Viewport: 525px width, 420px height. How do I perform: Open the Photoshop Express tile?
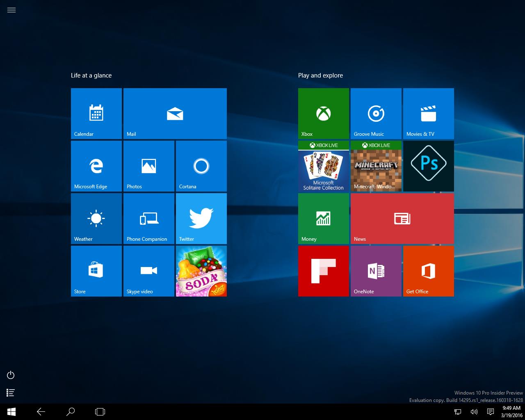(429, 166)
